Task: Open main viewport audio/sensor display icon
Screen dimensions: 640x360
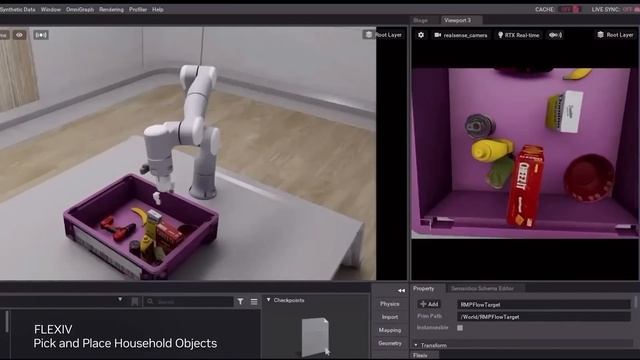Action: point(41,35)
